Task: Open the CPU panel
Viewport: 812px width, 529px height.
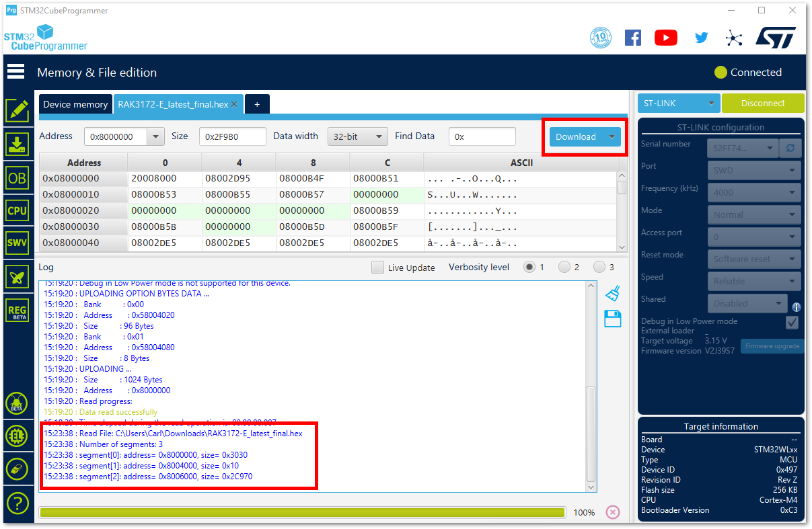Action: click(17, 210)
